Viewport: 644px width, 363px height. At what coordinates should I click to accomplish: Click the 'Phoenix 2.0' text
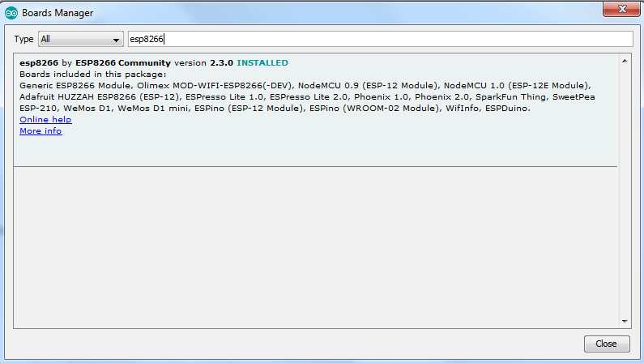point(441,97)
